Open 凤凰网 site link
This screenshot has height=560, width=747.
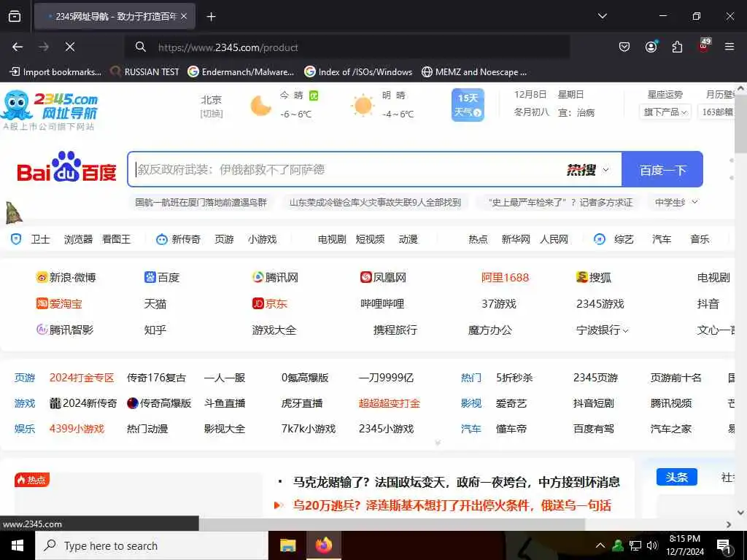pyautogui.click(x=383, y=277)
